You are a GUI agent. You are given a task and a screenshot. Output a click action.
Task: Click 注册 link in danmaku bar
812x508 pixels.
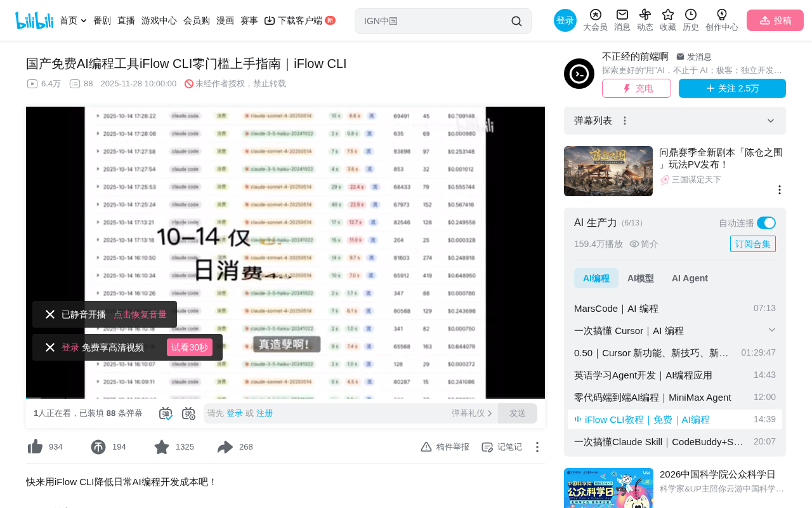pyautogui.click(x=265, y=413)
